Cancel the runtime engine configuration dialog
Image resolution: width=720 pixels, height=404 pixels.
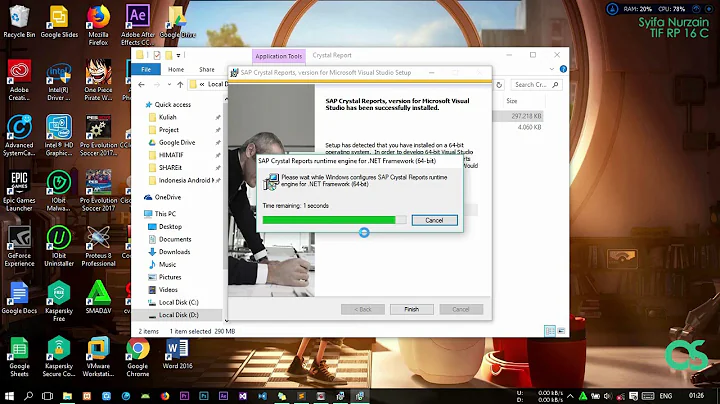click(x=434, y=220)
